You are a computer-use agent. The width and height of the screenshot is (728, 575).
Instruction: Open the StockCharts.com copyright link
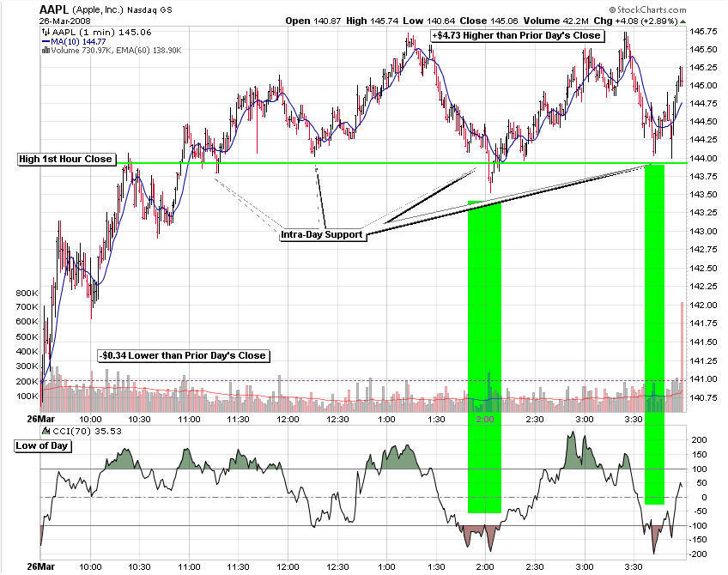tap(647, 9)
